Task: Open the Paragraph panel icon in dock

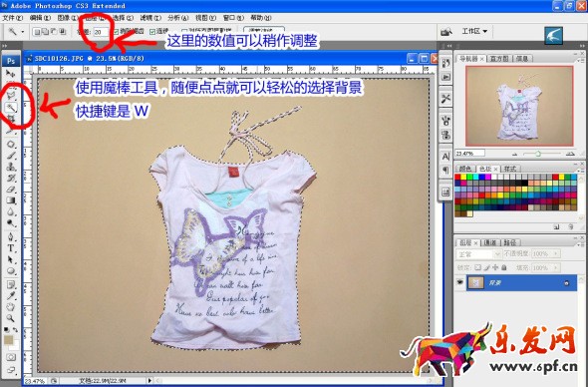Action: tap(445, 171)
